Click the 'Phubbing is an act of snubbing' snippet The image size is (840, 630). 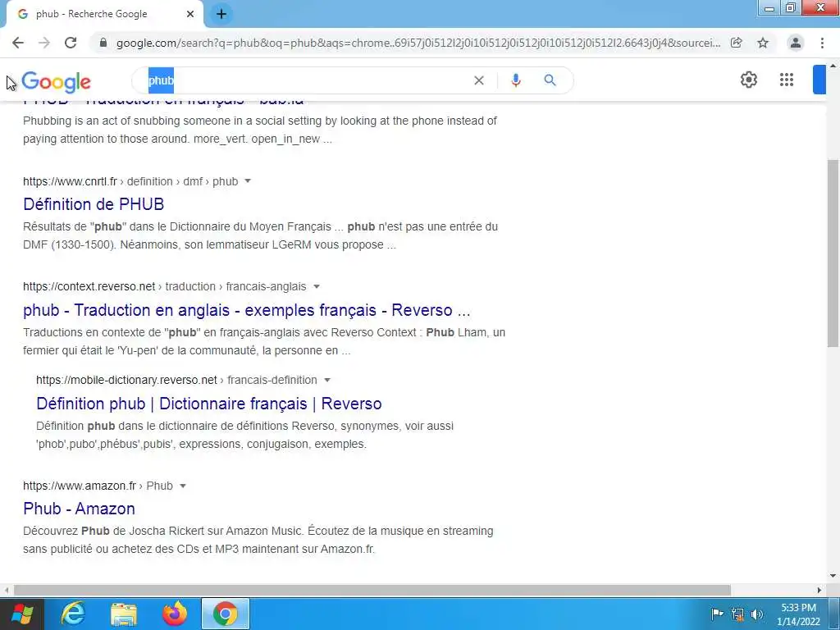pos(260,130)
